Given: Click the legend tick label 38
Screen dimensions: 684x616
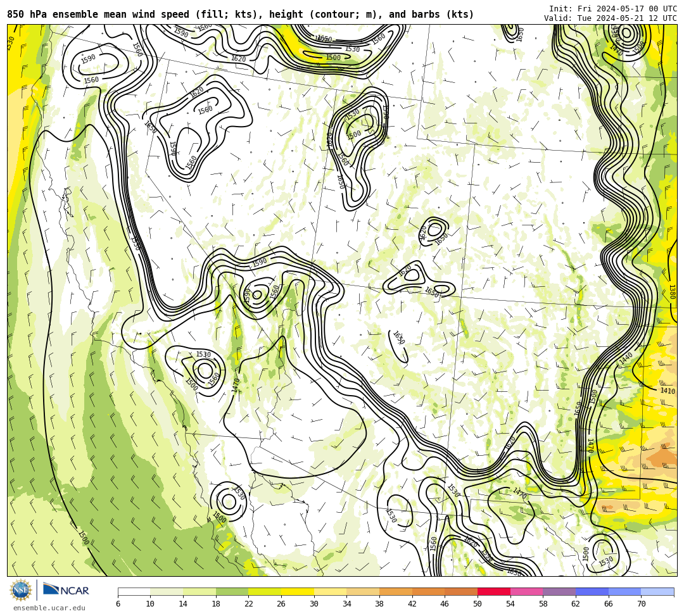Looking at the screenshot, I should tap(379, 604).
